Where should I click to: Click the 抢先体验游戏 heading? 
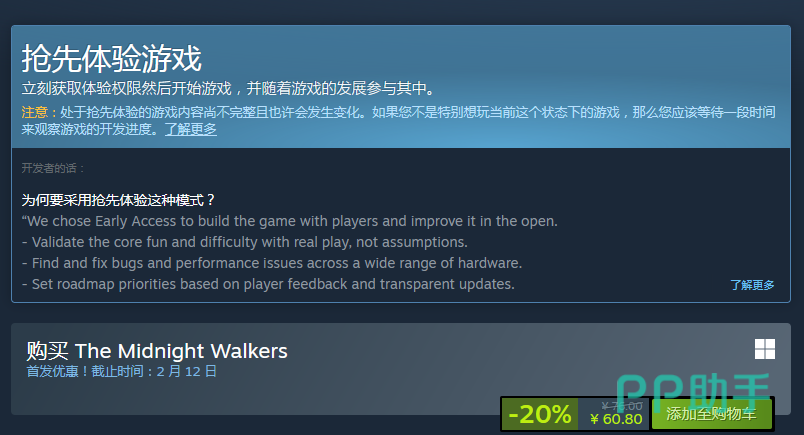tap(111, 58)
